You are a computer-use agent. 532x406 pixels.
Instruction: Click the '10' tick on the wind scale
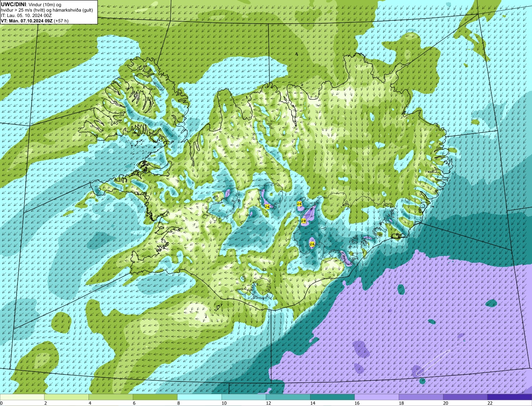click(224, 403)
